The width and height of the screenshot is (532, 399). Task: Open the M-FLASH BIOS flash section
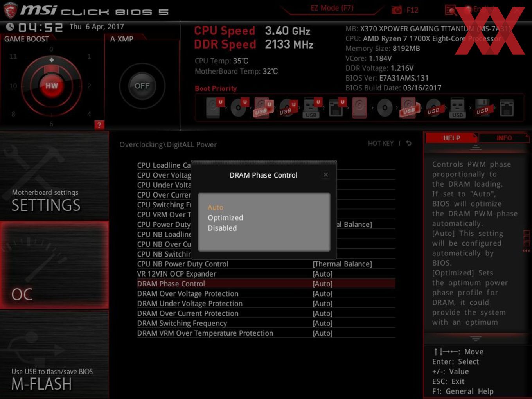(x=54, y=354)
